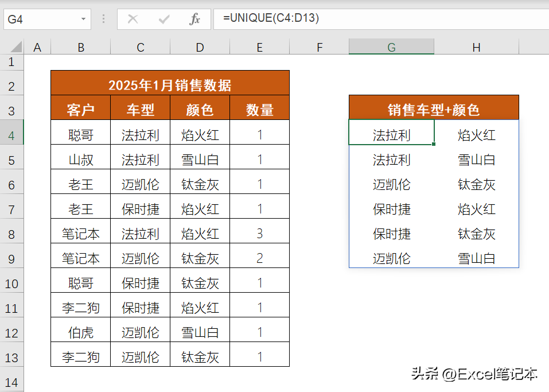
Task: Click the fill handle of cell G4
Action: (x=434, y=144)
